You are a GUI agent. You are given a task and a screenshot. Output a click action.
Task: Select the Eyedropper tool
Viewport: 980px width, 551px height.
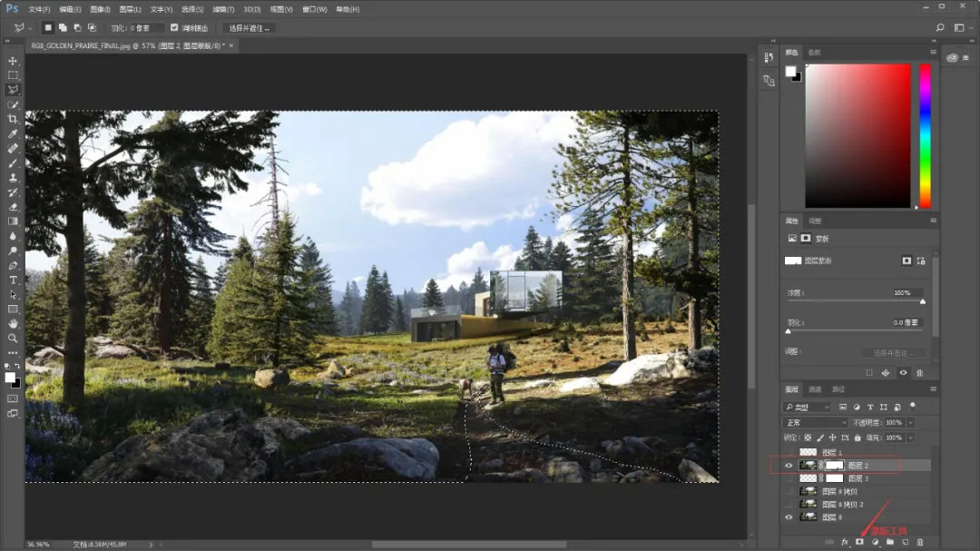(x=13, y=133)
